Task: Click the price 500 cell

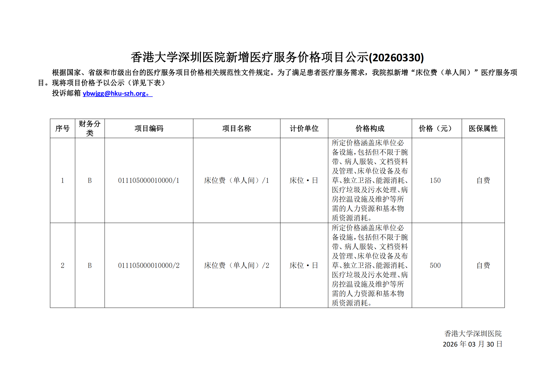Action: click(435, 265)
